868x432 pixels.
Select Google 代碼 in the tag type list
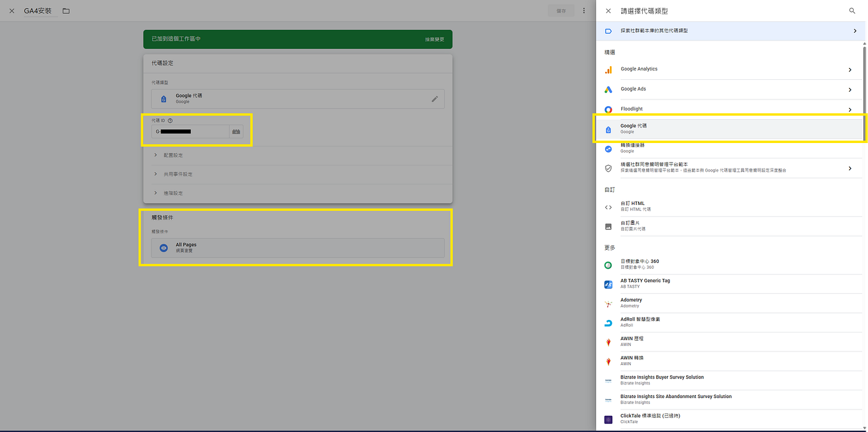coord(729,129)
